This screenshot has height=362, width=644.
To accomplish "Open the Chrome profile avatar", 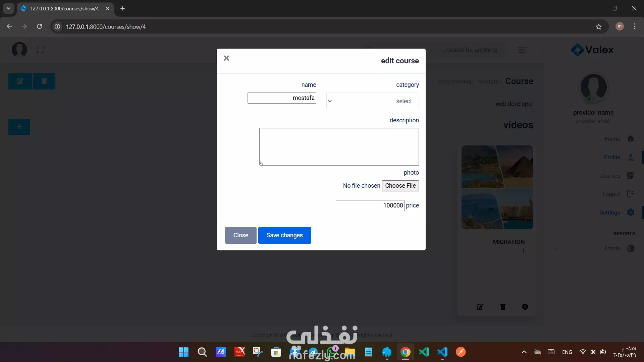I will coord(620,26).
